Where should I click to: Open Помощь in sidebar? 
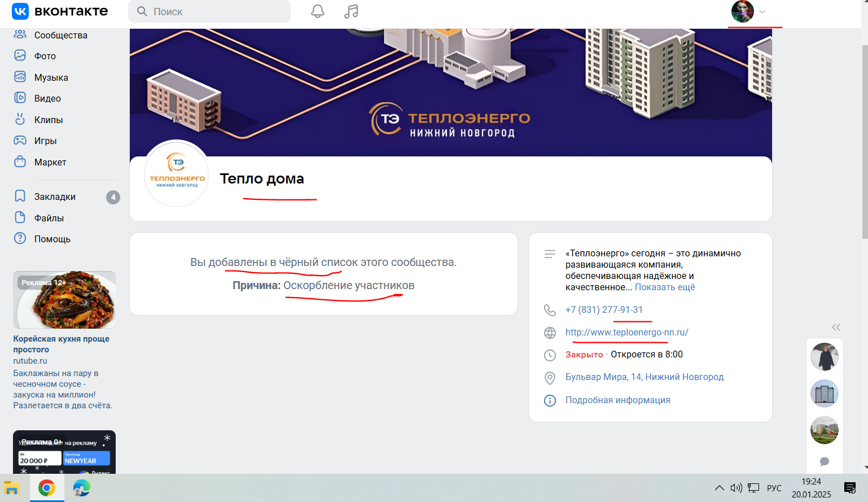coord(52,239)
